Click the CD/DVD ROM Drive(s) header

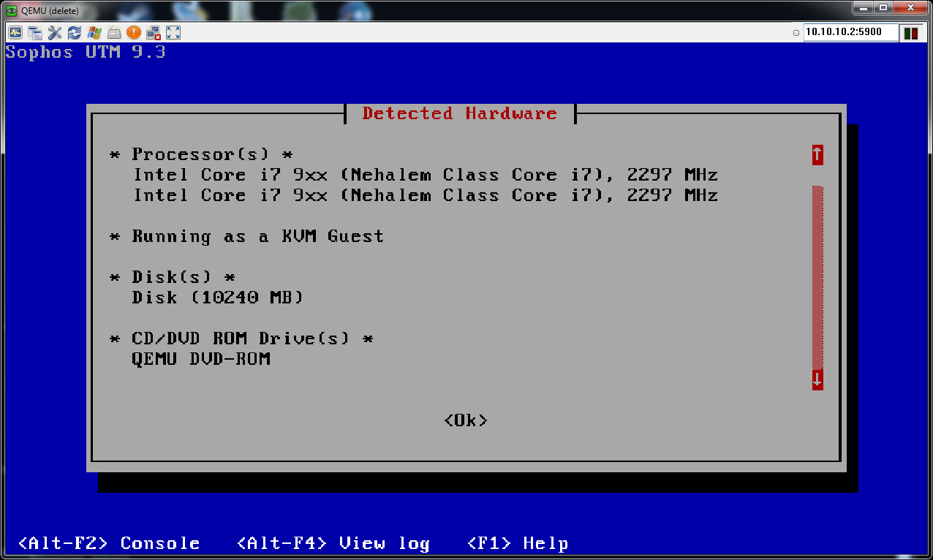click(241, 338)
